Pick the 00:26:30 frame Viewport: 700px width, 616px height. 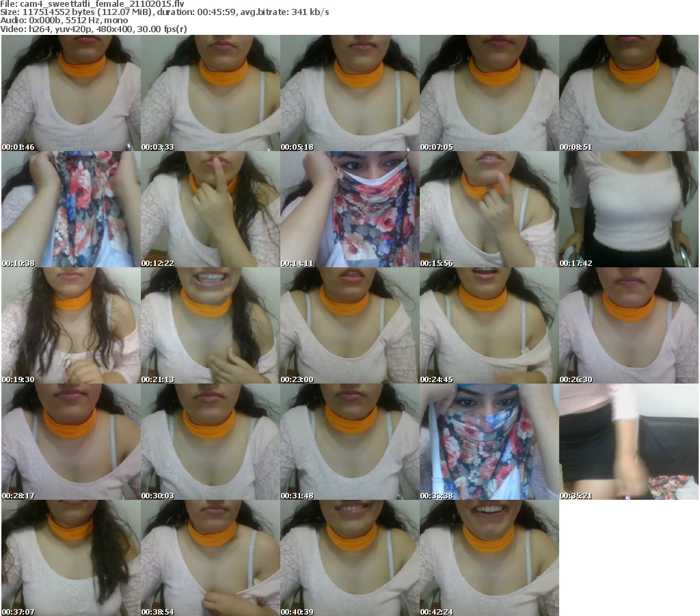[629, 325]
